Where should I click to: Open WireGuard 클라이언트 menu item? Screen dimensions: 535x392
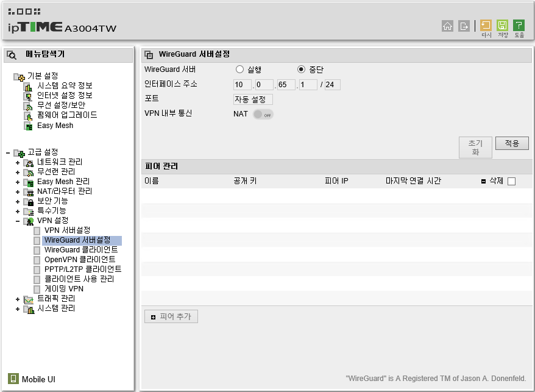[81, 250]
